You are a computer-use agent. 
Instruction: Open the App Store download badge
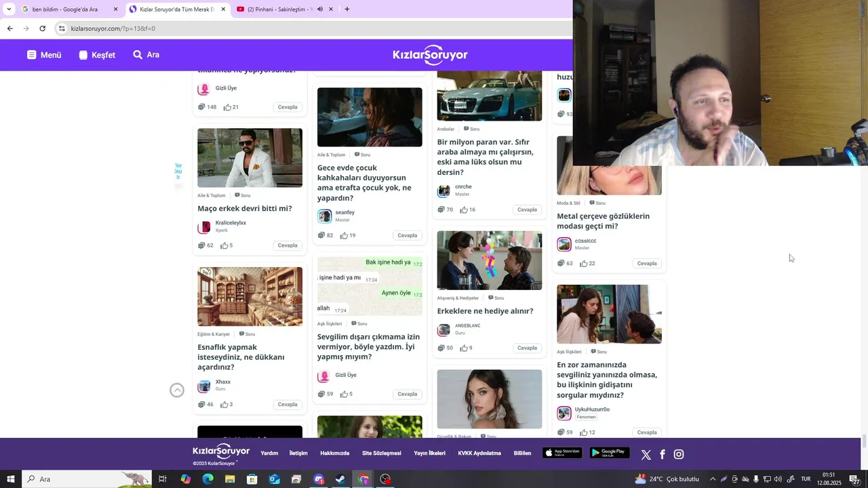click(x=562, y=453)
